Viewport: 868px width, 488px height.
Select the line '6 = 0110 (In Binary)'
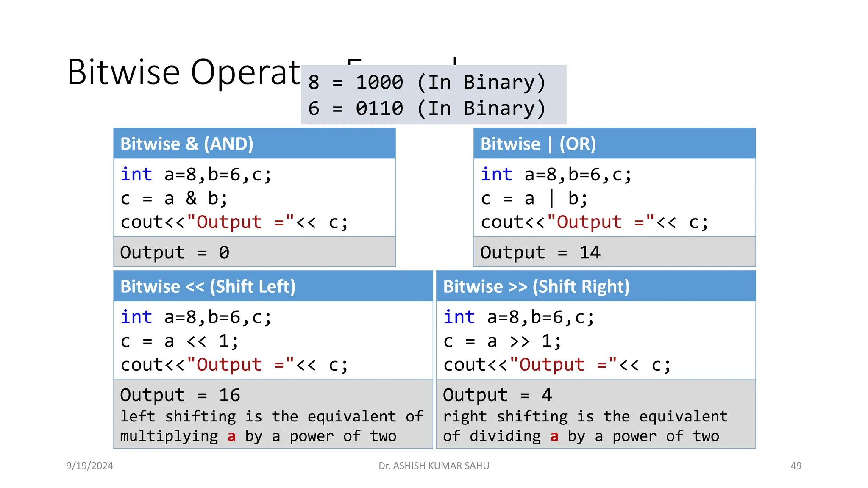coord(427,108)
